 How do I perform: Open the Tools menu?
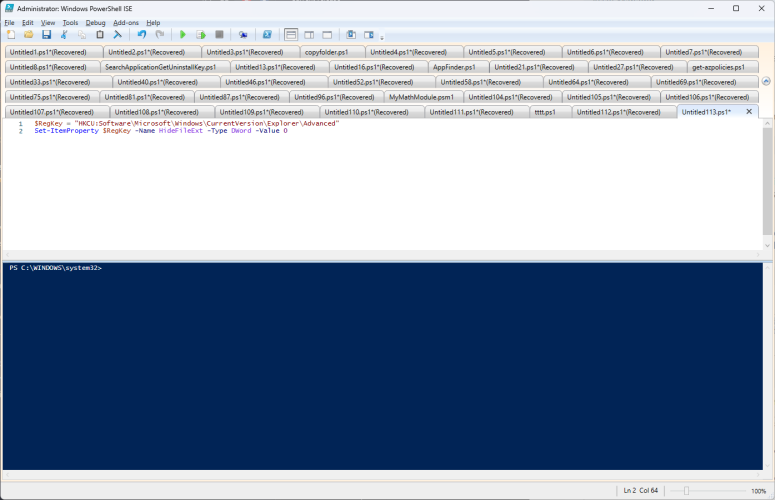coord(70,23)
